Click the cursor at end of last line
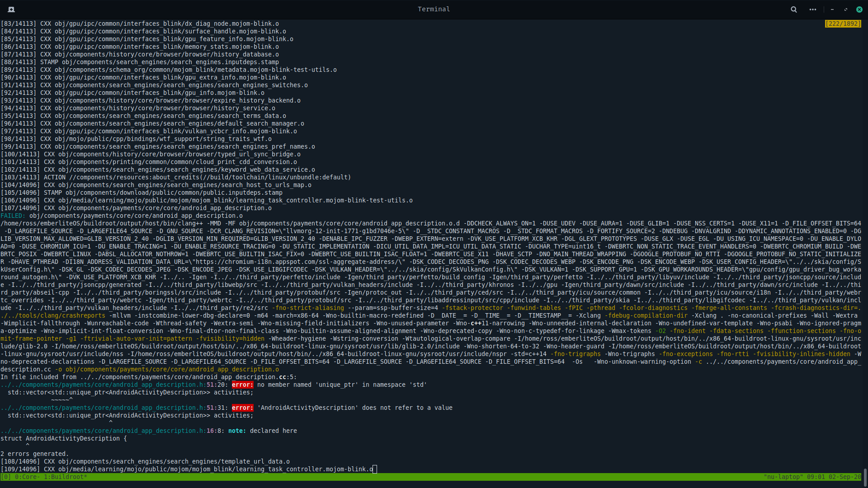The width and height of the screenshot is (868, 488). pyautogui.click(x=375, y=469)
